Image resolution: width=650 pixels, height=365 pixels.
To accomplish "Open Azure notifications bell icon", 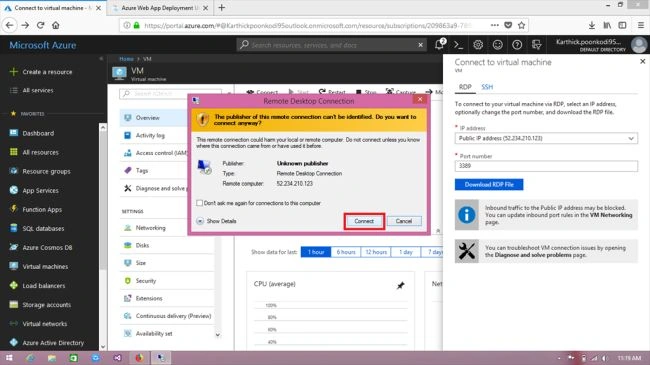I will click(x=440, y=44).
